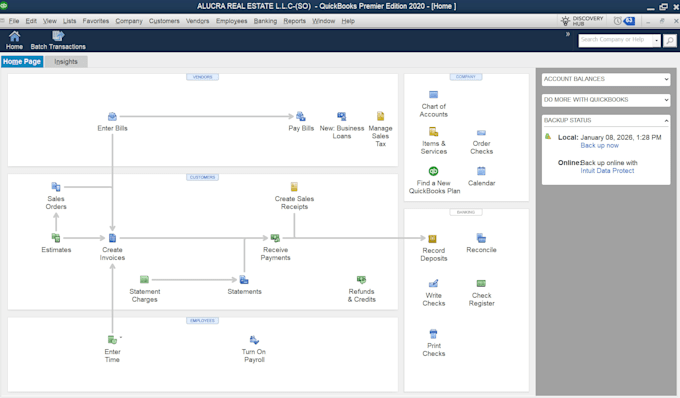Screen dimensions: 680x398
Task: Open the Vendors menu
Action: pyautogui.click(x=197, y=21)
